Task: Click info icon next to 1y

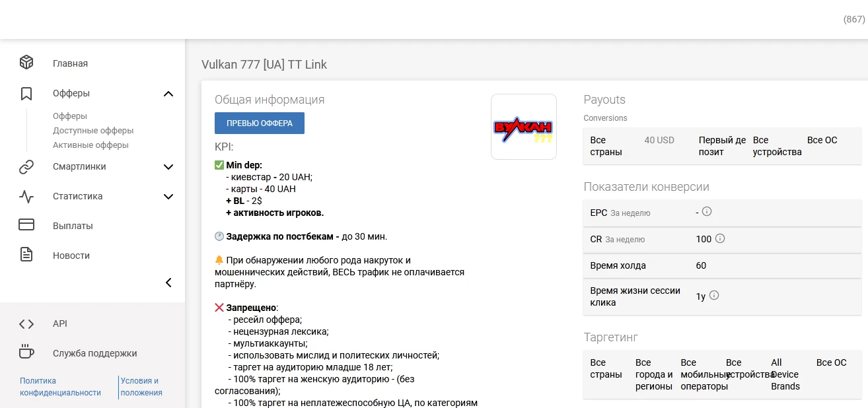Action: [x=714, y=296]
